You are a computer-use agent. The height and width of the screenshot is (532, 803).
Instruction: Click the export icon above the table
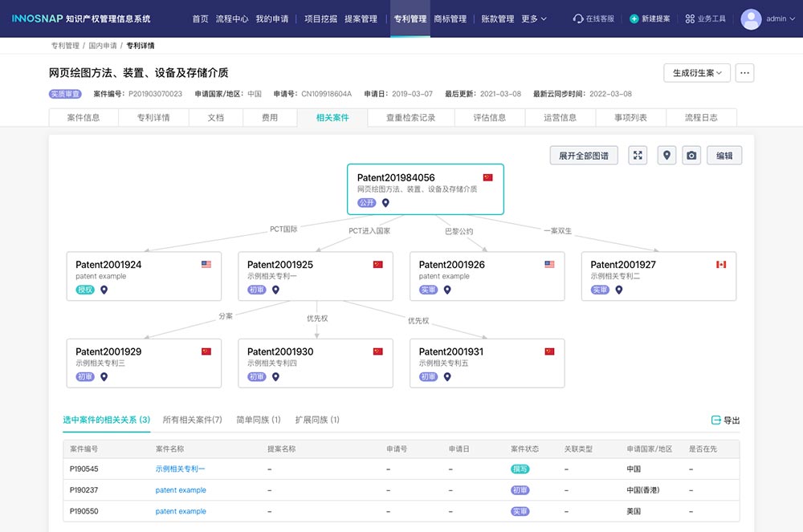coord(716,420)
